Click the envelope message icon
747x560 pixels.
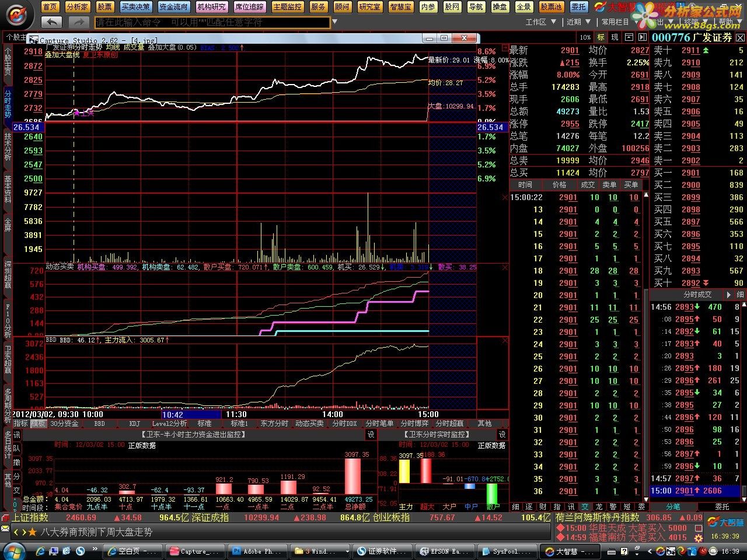[6, 528]
